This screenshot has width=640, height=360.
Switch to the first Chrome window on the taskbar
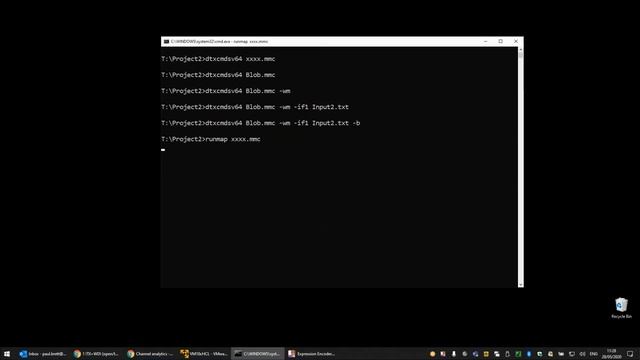96,354
